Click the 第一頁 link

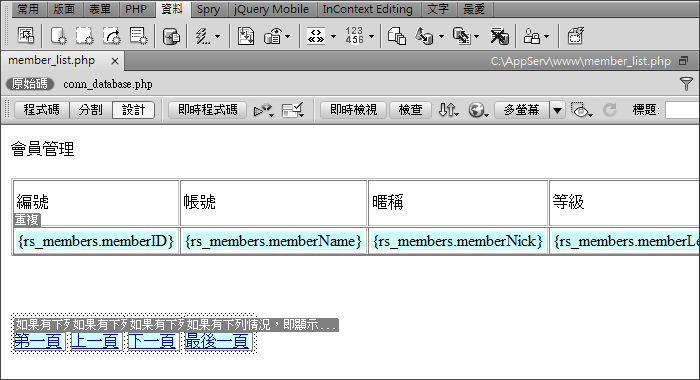click(38, 342)
